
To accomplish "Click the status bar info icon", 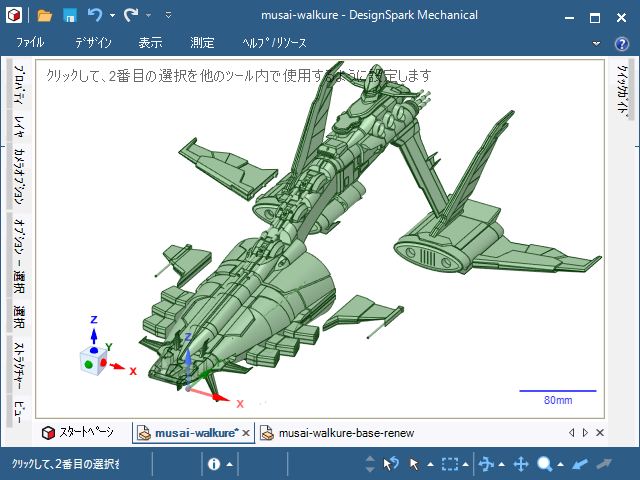I will click(x=214, y=464).
